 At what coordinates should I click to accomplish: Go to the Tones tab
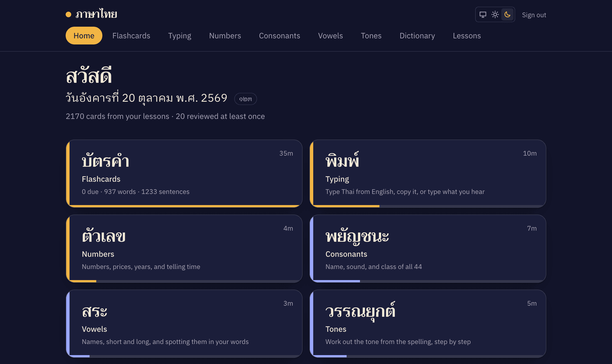(371, 36)
